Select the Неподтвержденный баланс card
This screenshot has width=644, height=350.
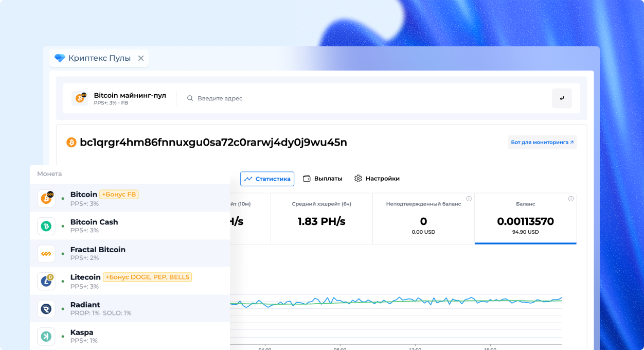coord(424,219)
